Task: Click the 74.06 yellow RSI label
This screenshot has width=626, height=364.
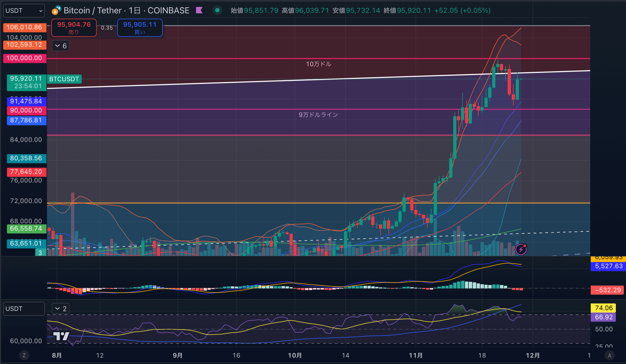Action: pos(604,308)
